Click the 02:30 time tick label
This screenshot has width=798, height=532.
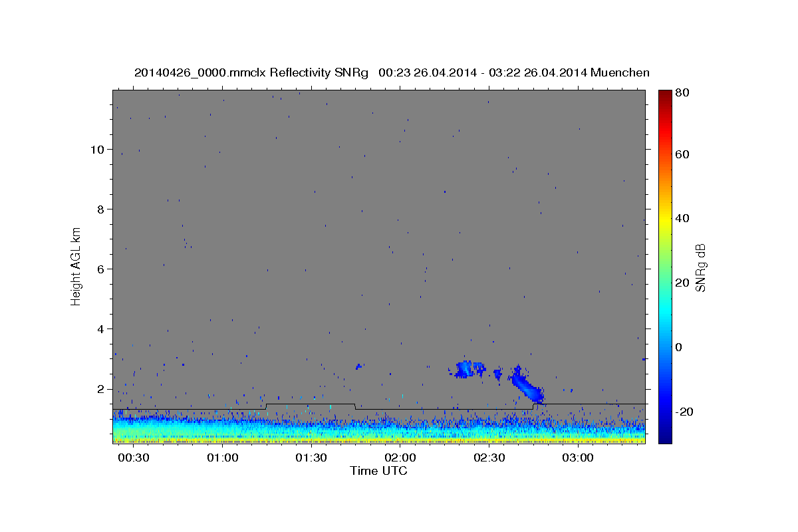tap(489, 458)
